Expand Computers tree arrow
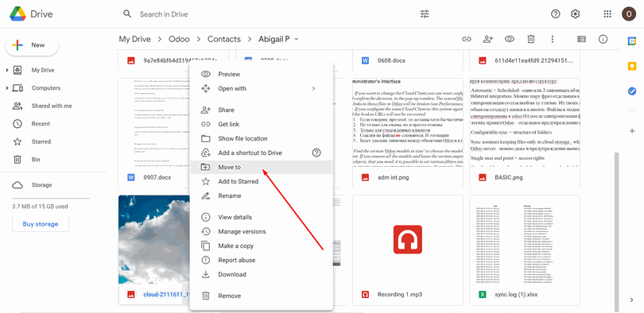The width and height of the screenshot is (644, 313). click(7, 88)
